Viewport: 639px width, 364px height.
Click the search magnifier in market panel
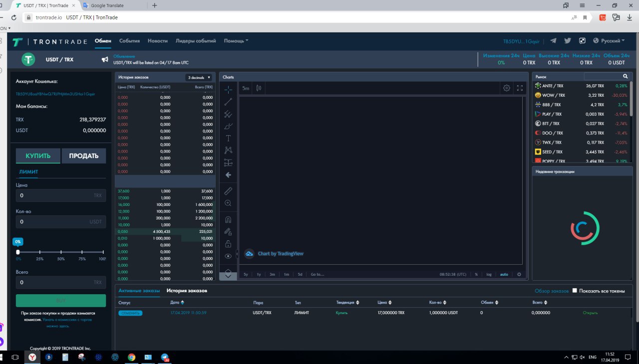coord(625,76)
